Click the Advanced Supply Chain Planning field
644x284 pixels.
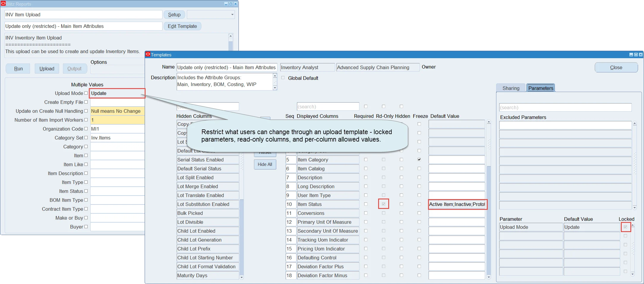click(x=378, y=67)
